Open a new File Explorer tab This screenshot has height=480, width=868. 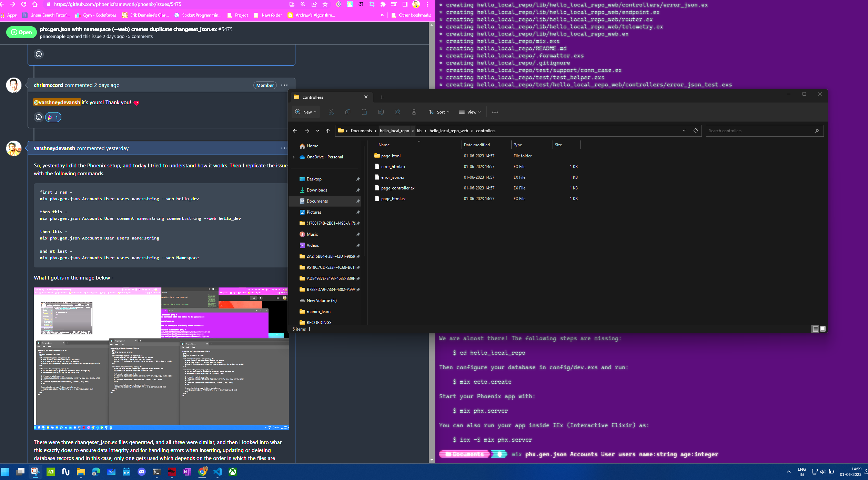pyautogui.click(x=382, y=97)
